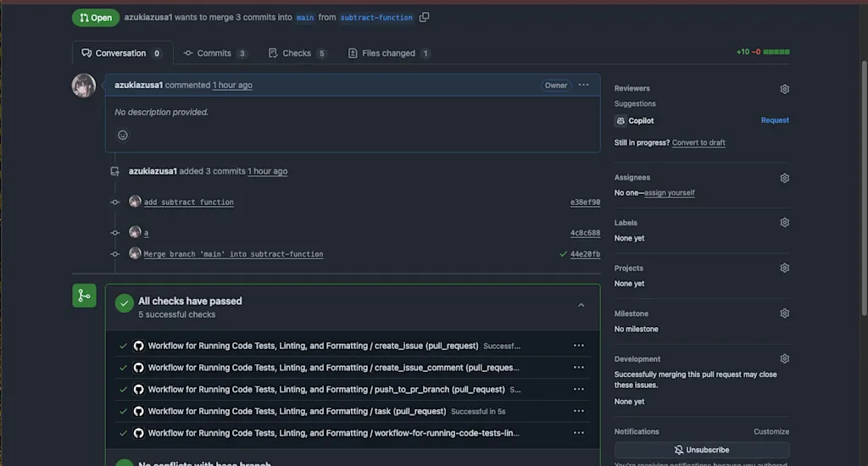Copy the subtract-function branch name icon

click(424, 17)
